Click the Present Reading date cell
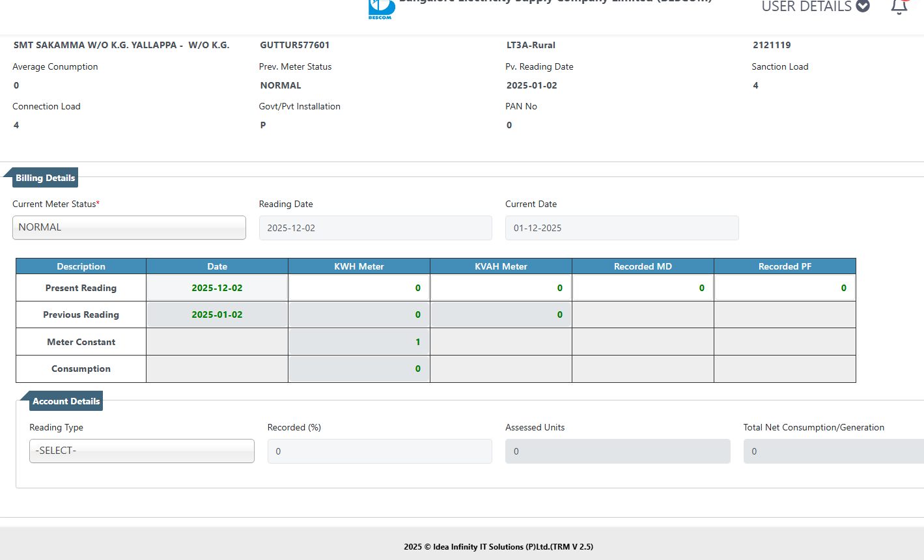The width and height of the screenshot is (924, 560). [x=217, y=288]
